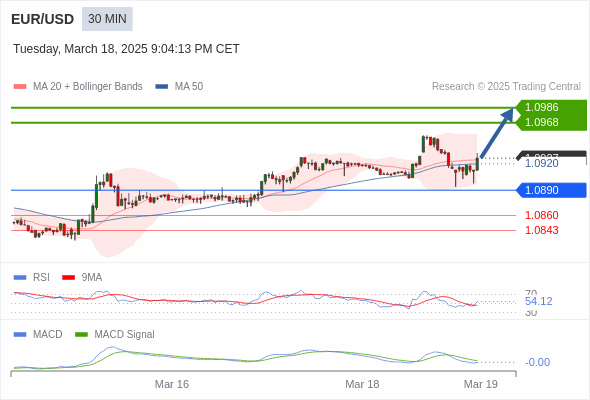Click the MACD Signal green swatch
The height and width of the screenshot is (400, 590).
81,335
